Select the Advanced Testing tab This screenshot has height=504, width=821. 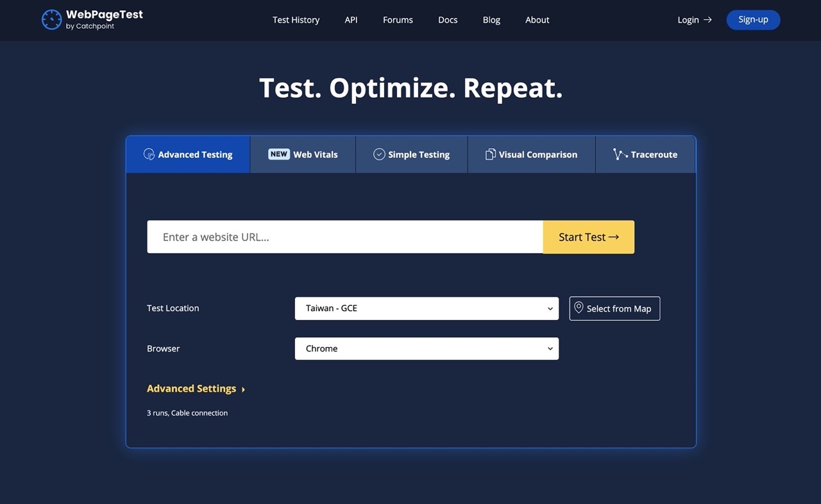[x=188, y=155]
